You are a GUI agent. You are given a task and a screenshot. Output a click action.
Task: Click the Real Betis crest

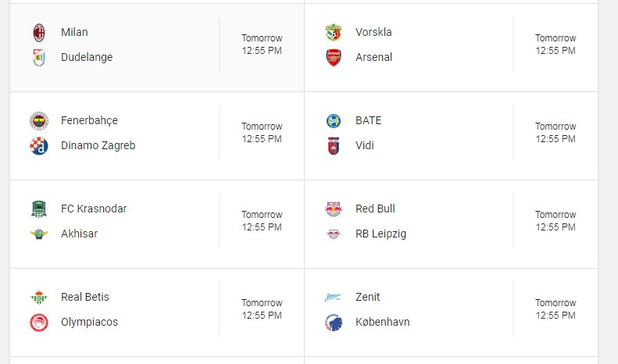[39, 297]
